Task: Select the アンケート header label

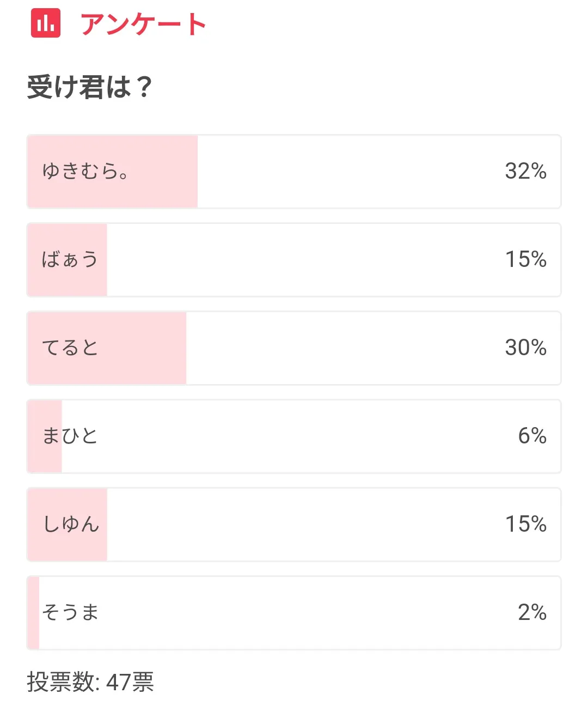Action: pyautogui.click(x=143, y=24)
